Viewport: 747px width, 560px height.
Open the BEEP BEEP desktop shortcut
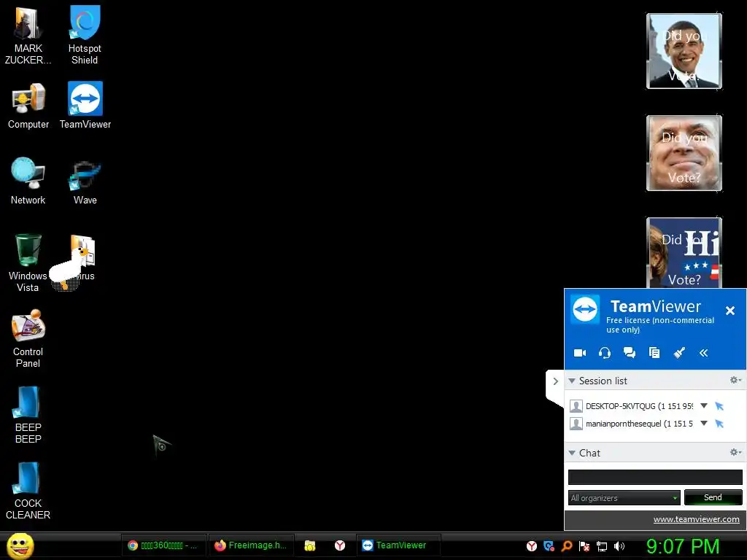28,414
